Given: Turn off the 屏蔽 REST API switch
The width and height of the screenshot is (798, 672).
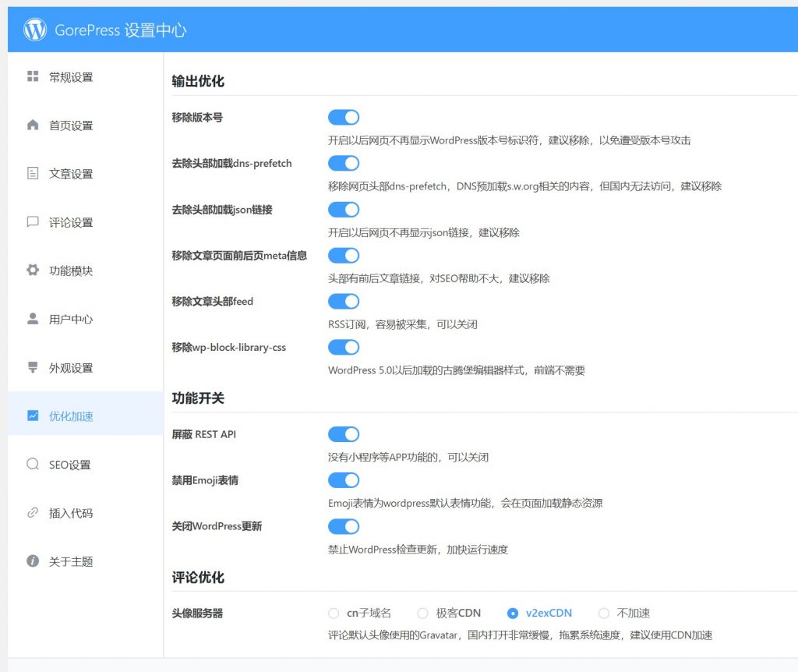Looking at the screenshot, I should click(344, 434).
